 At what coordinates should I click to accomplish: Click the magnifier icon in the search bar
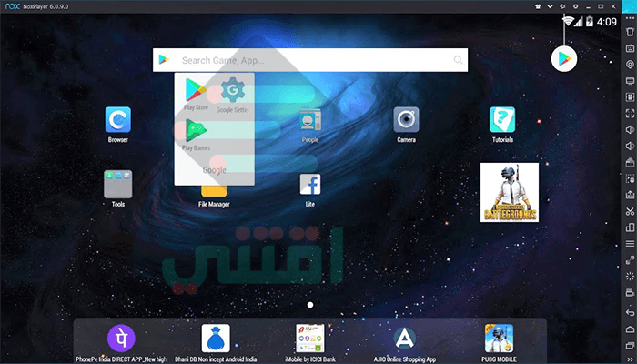pyautogui.click(x=458, y=60)
